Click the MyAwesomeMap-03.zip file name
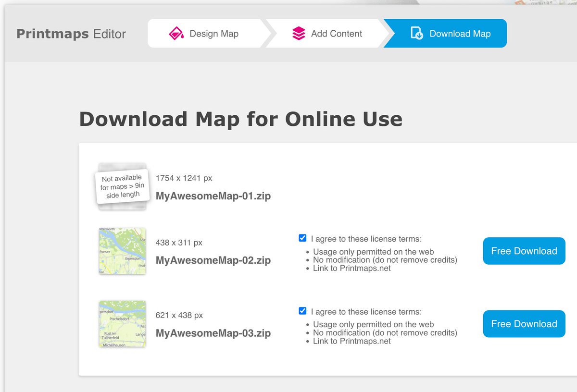577x392 pixels. 213,333
